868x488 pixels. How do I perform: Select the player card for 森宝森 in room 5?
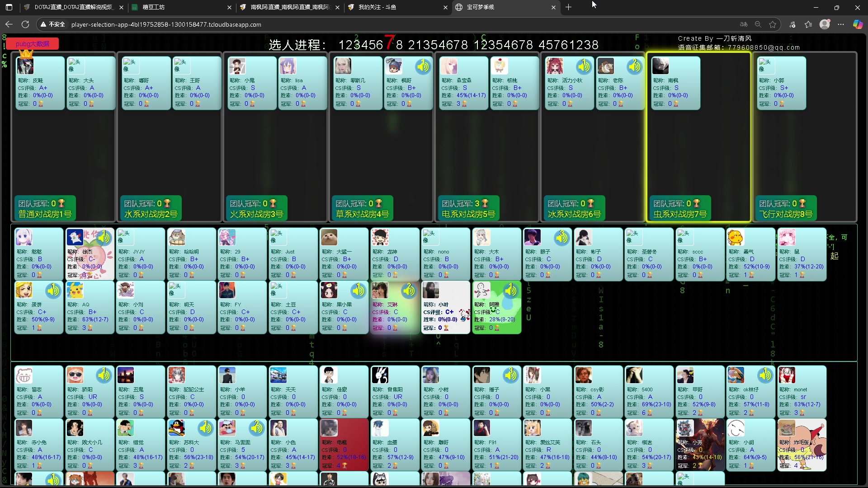pyautogui.click(x=464, y=83)
